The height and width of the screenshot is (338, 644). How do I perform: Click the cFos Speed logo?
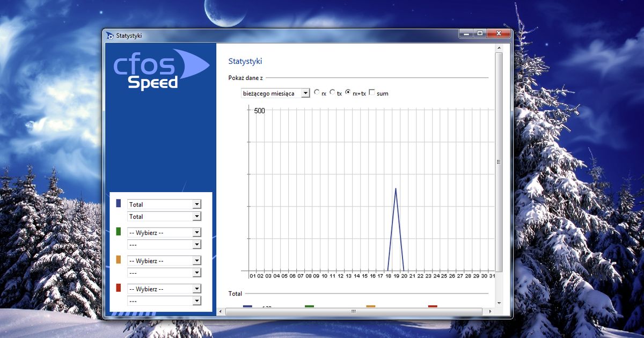coord(161,70)
